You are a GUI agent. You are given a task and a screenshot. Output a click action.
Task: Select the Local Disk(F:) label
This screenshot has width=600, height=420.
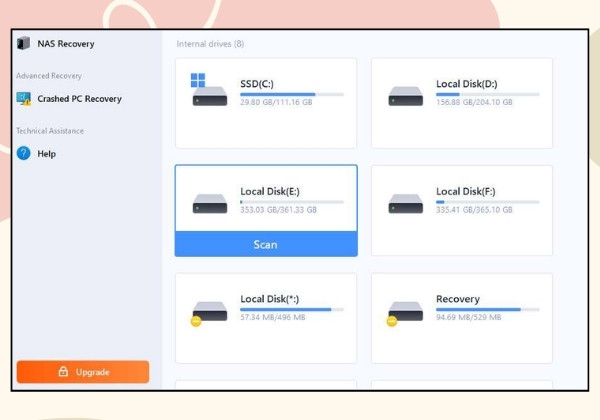tap(466, 191)
